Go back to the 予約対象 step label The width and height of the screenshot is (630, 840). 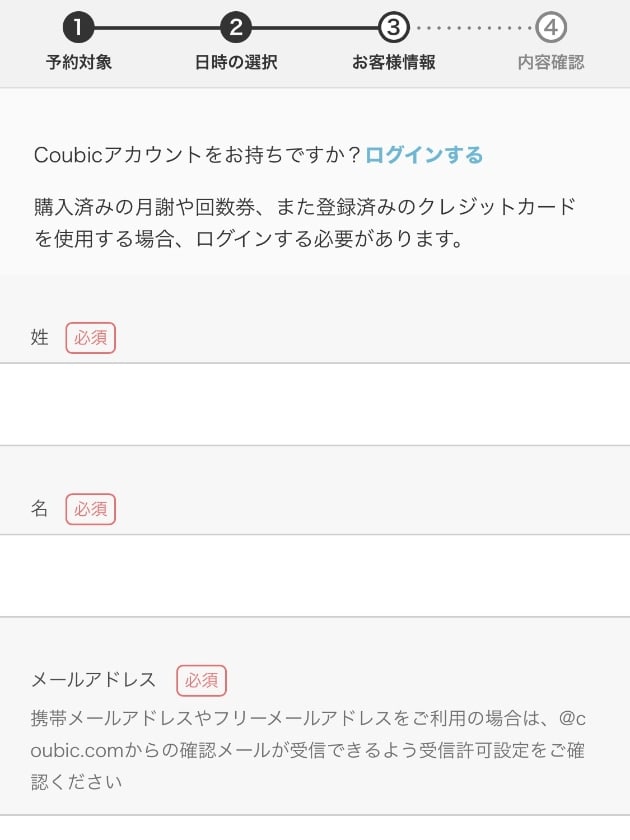[79, 62]
